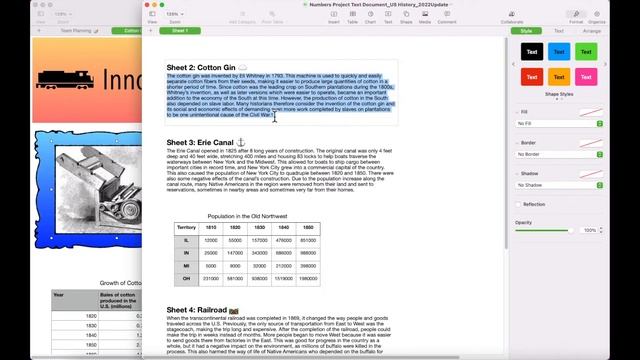Open the Shape toolbar icon

[406, 14]
